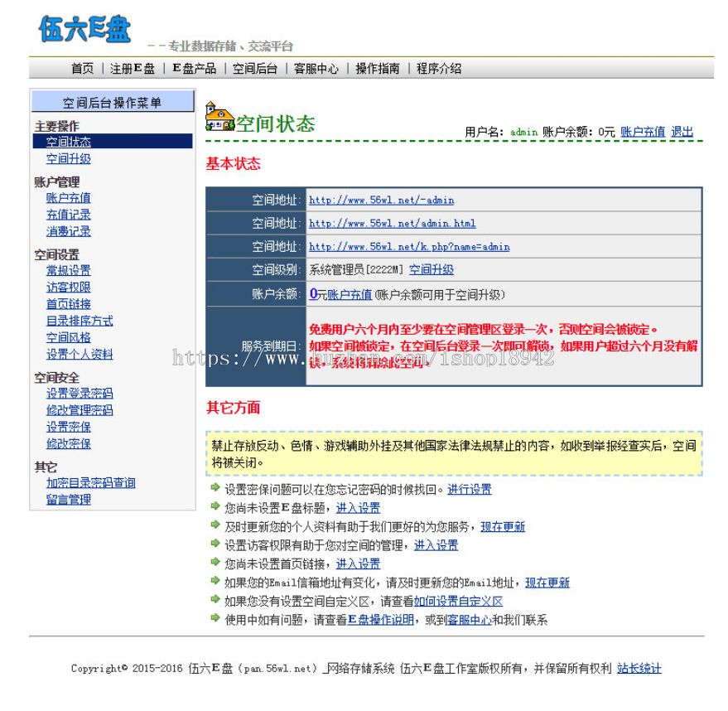Open 注册E盘 in the navigation bar

tap(133, 69)
